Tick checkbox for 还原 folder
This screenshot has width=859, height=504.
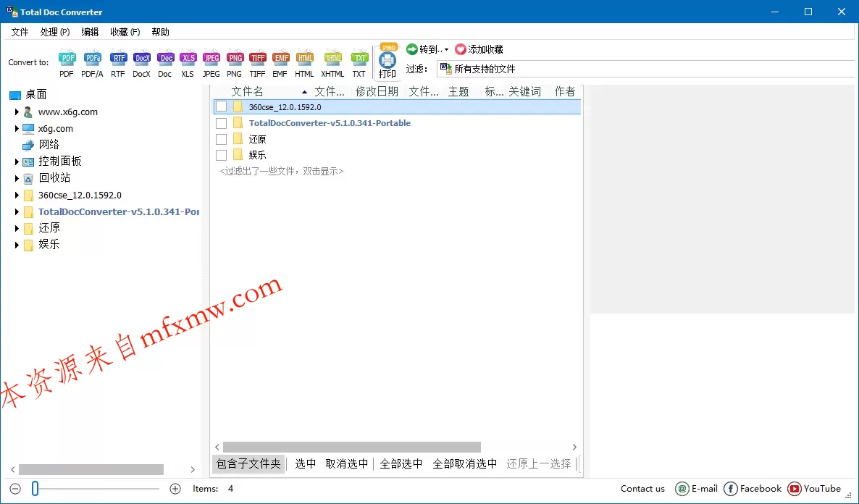pyautogui.click(x=222, y=139)
